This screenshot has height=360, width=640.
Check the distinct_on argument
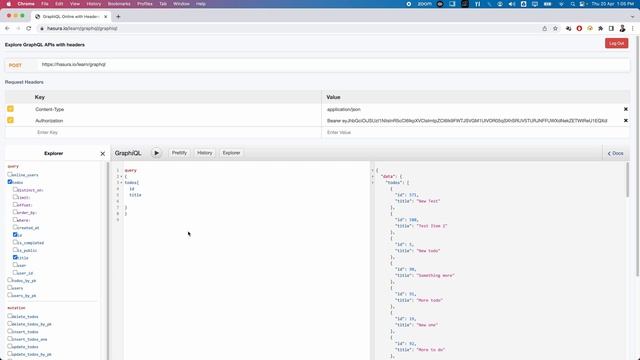(x=15, y=189)
